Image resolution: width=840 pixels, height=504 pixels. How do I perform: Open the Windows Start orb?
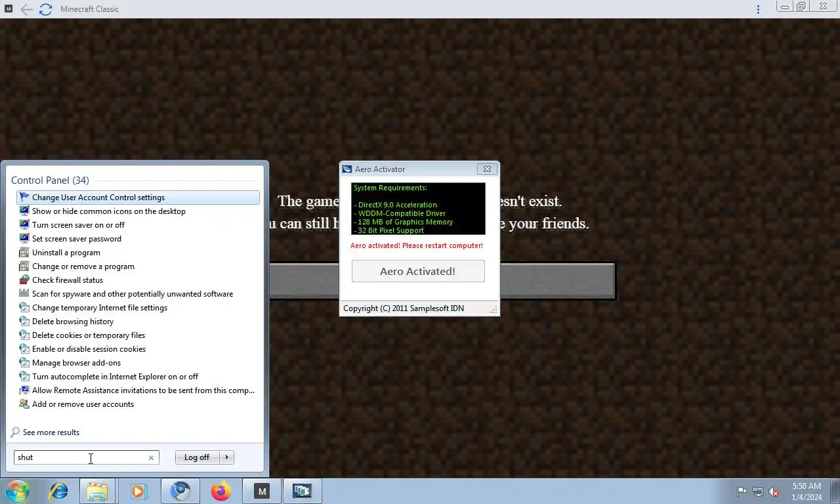(18, 491)
